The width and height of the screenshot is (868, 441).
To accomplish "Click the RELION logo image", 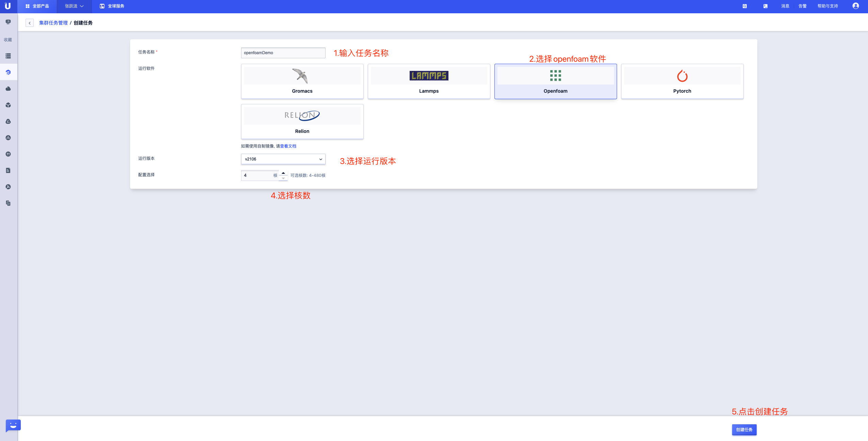I will click(x=302, y=116).
